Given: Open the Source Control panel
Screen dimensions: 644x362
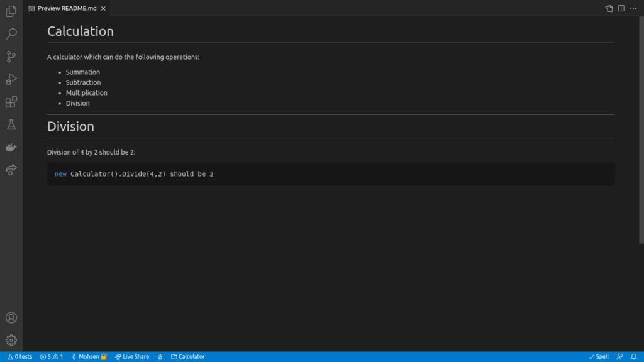Looking at the screenshot, I should pyautogui.click(x=11, y=56).
